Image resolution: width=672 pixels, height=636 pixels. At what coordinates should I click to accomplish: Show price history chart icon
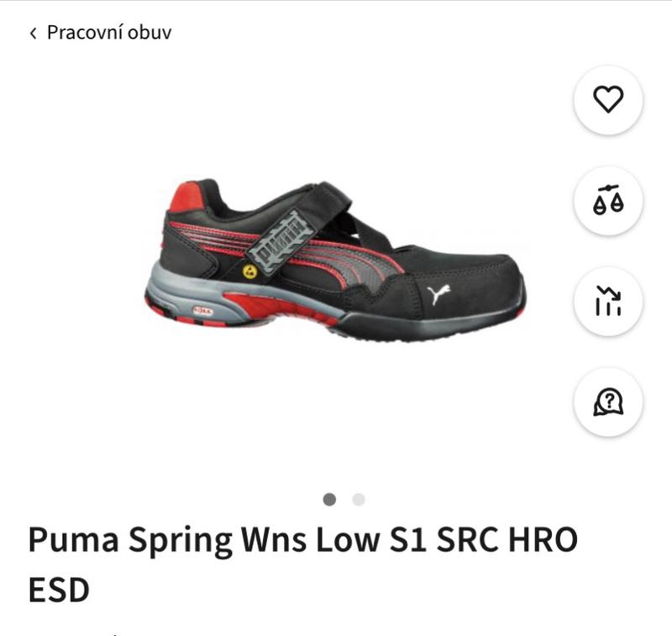pos(608,301)
